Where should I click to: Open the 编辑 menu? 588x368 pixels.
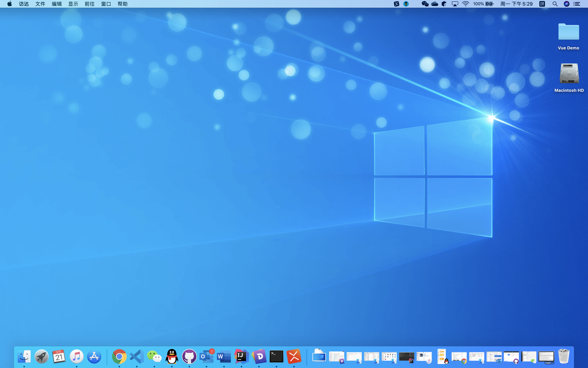tap(57, 4)
